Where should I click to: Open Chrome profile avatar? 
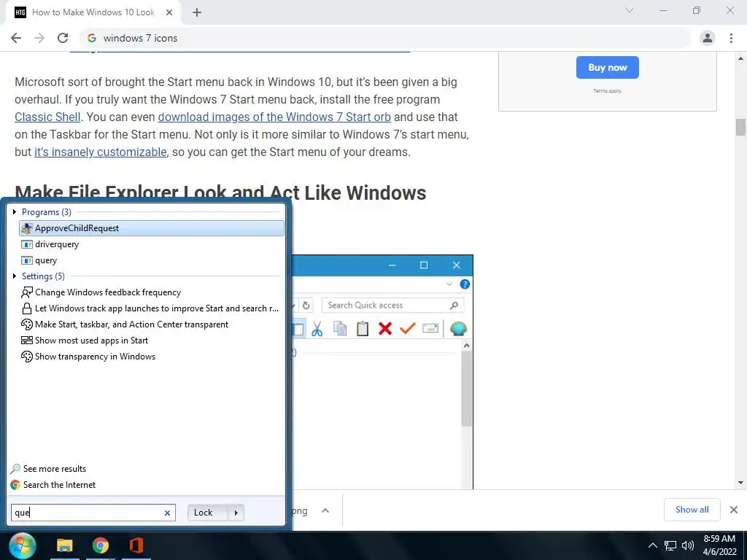[x=708, y=38]
